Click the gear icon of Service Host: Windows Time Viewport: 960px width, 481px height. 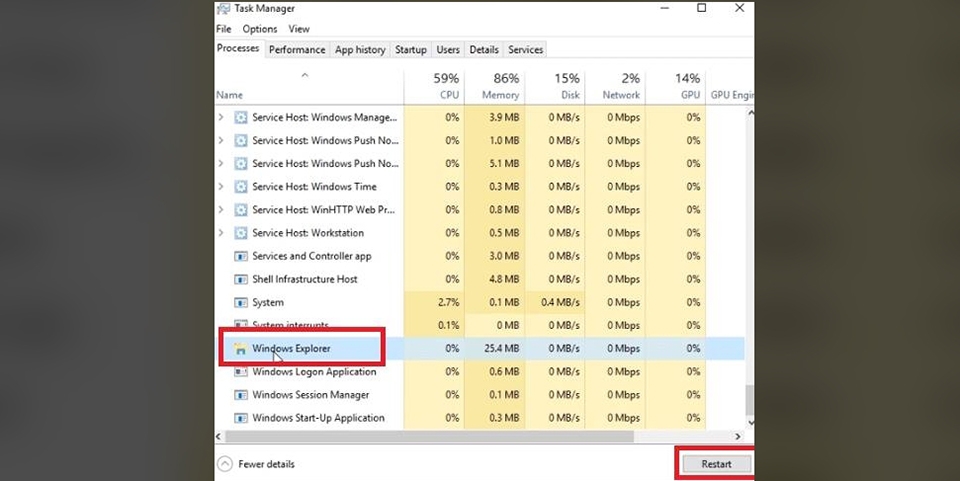point(241,187)
